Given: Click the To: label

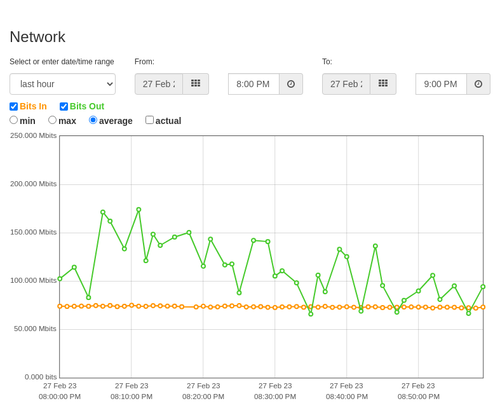Looking at the screenshot, I should [327, 62].
